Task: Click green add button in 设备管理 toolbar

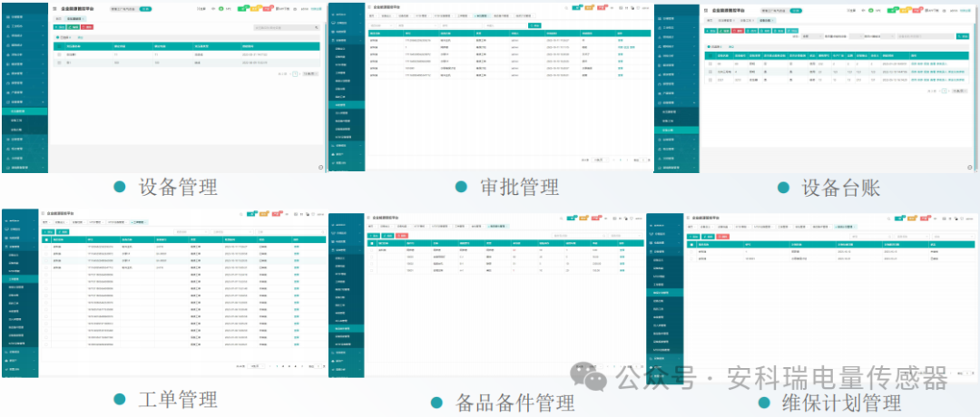Action: [59, 27]
